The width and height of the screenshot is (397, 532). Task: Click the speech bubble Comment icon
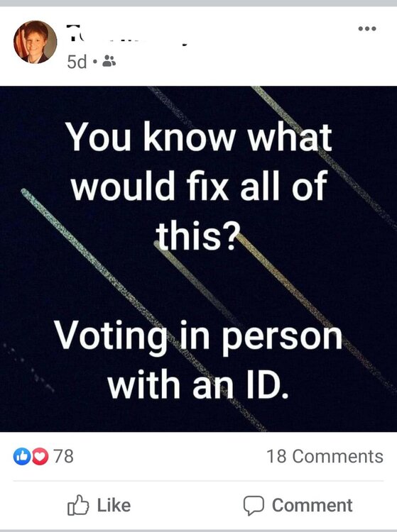pos(254,506)
